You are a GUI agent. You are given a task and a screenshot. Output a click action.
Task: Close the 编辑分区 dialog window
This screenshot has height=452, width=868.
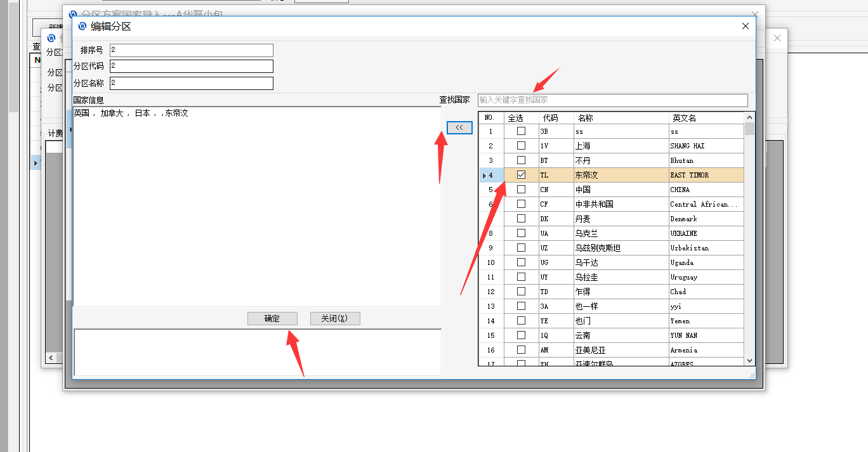pyautogui.click(x=746, y=26)
